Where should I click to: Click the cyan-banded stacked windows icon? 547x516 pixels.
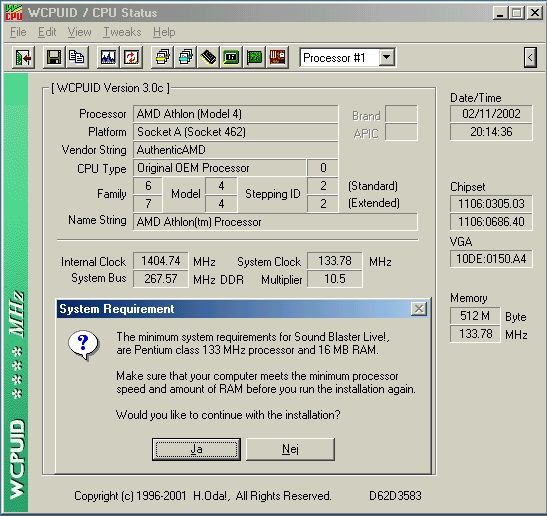click(186, 57)
